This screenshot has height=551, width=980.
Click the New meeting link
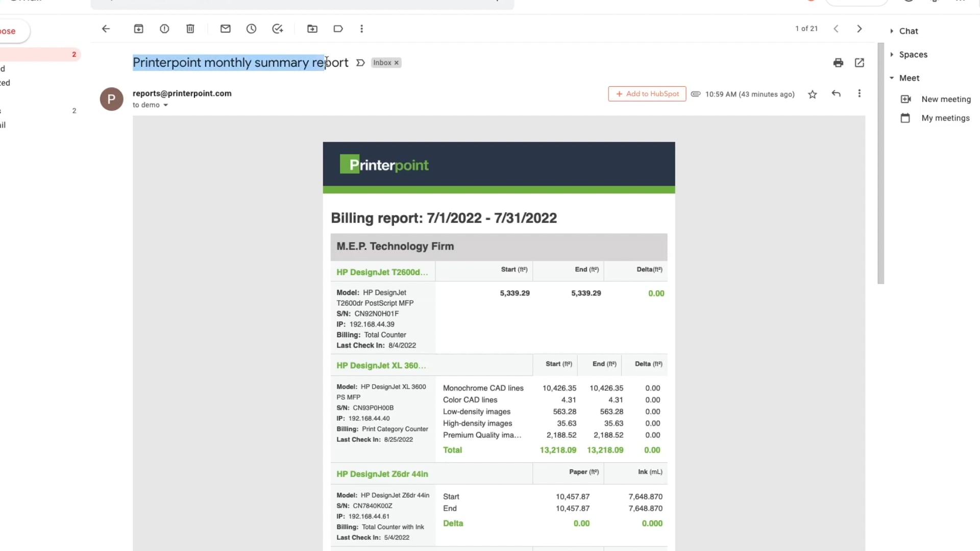point(945,99)
